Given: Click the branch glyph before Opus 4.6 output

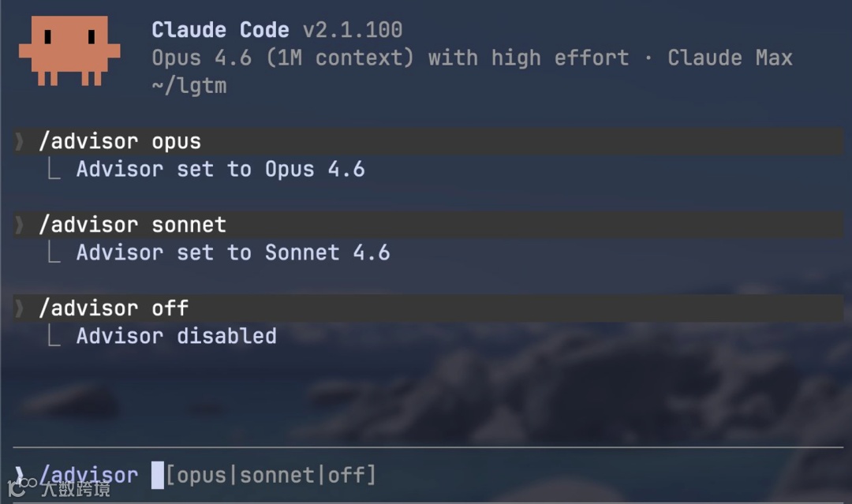Looking at the screenshot, I should pos(54,170).
